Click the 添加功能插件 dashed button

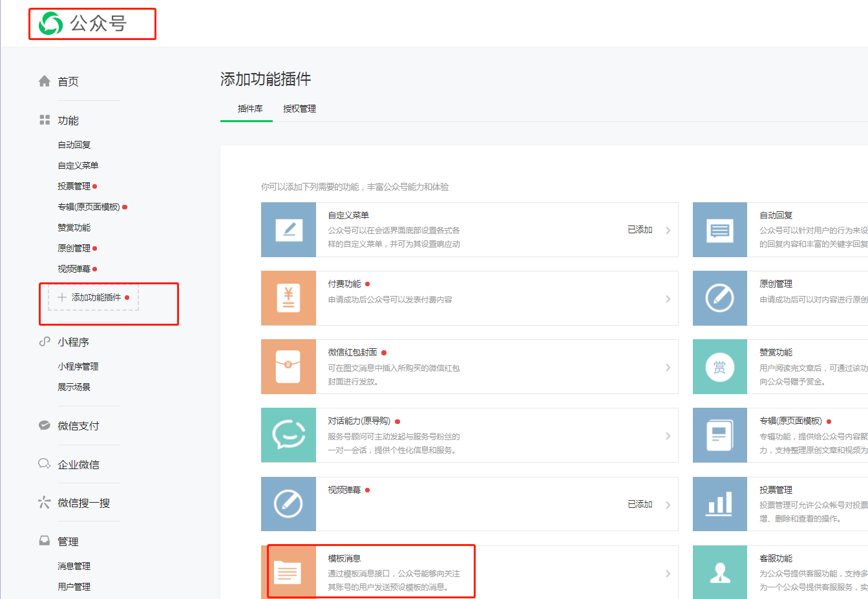[94, 297]
